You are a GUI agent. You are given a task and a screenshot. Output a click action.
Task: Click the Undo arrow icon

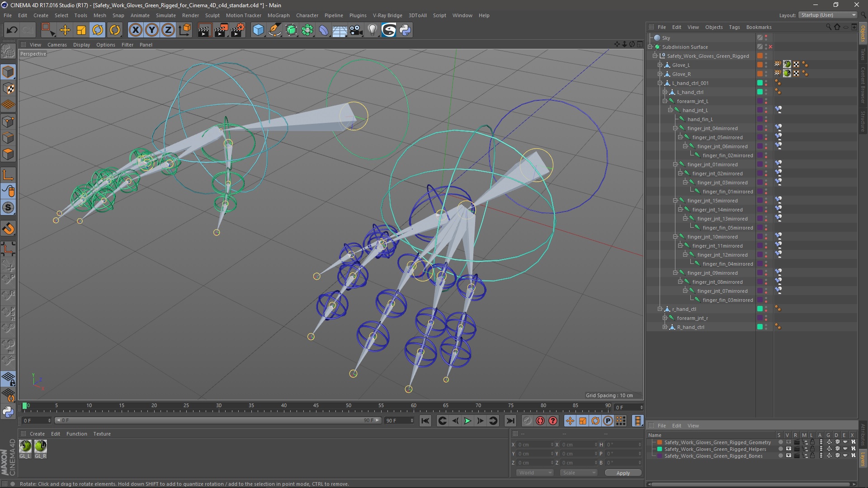pos(12,30)
